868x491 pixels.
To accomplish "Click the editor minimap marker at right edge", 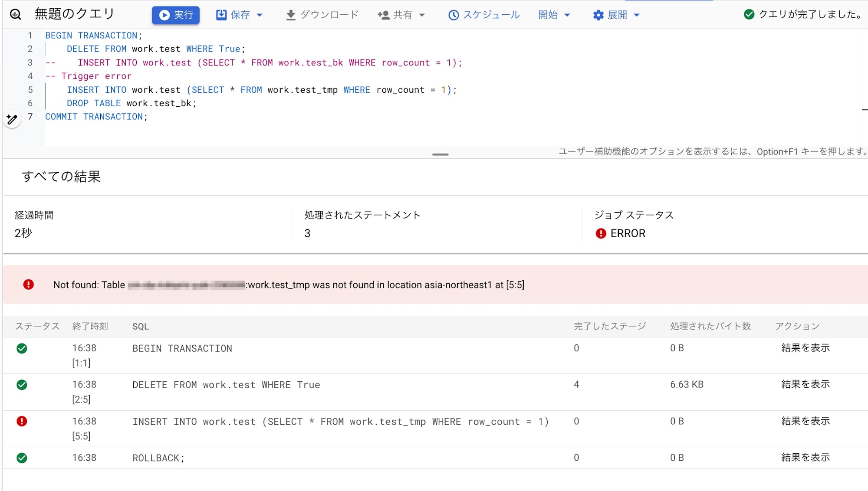I will 865,110.
